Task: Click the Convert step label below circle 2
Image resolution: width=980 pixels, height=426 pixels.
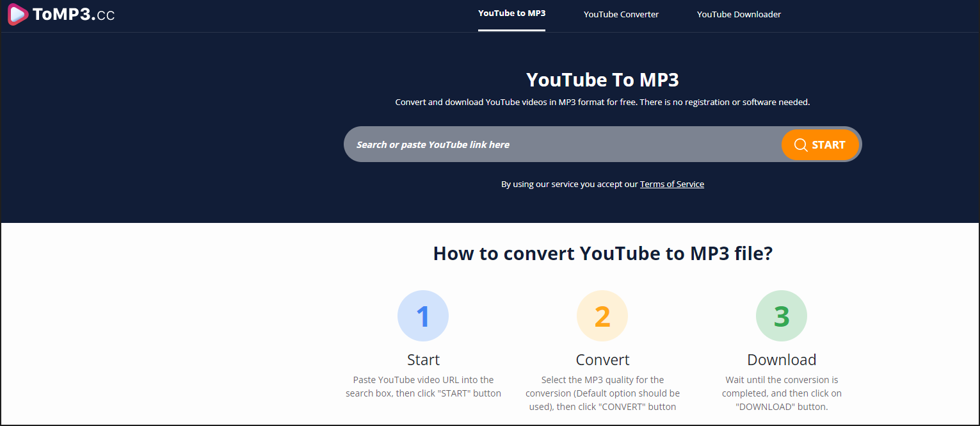Action: 602,359
